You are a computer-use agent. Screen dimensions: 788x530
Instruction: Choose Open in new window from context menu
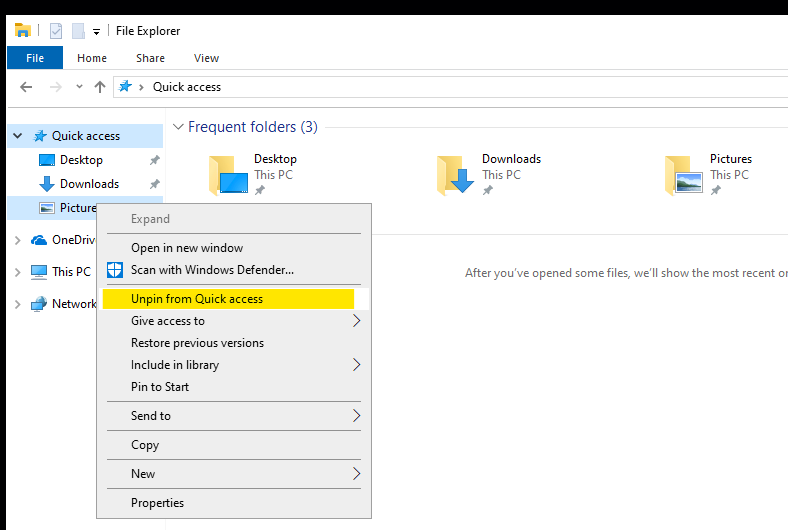point(234,248)
